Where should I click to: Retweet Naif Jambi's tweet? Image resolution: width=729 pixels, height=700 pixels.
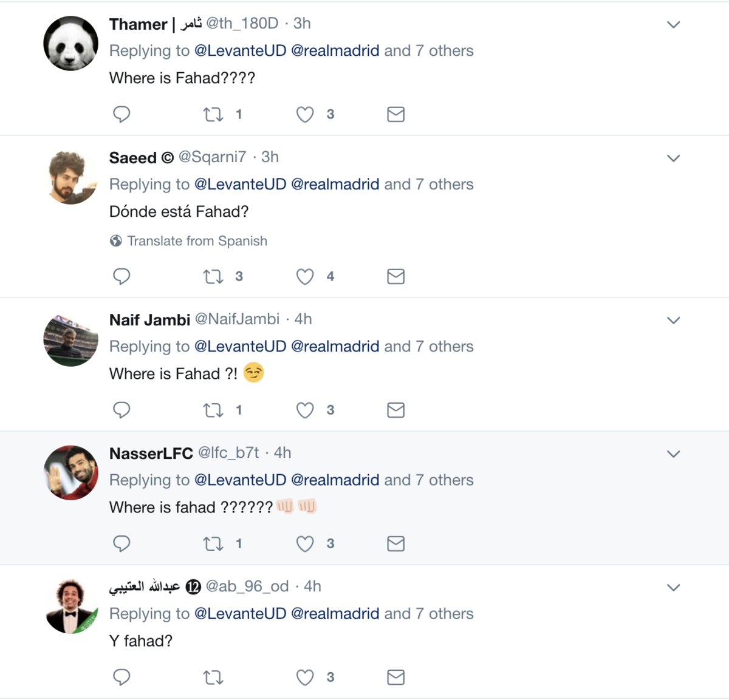point(213,410)
